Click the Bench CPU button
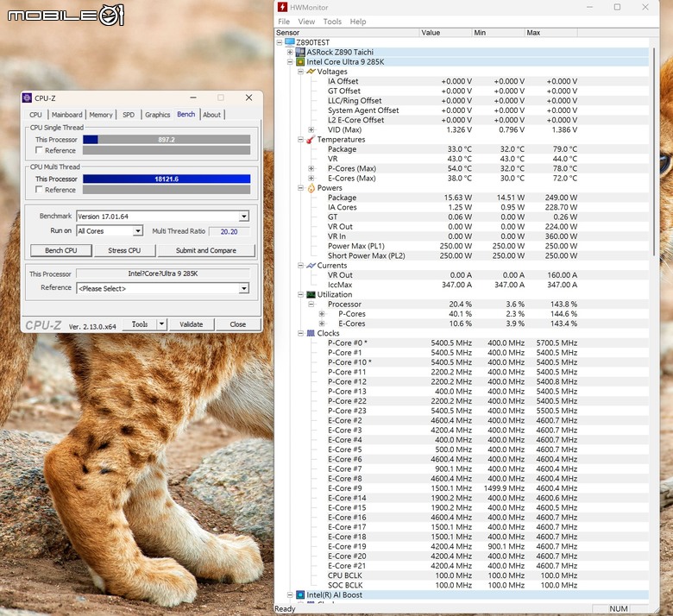673x616 pixels. [x=61, y=250]
